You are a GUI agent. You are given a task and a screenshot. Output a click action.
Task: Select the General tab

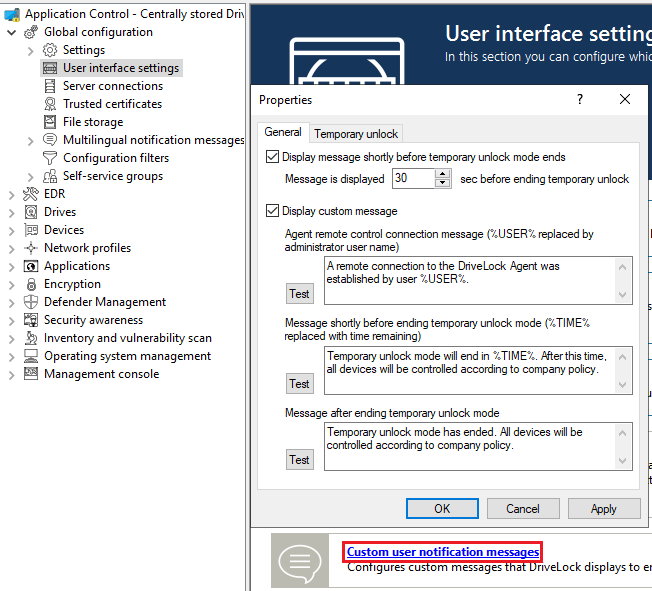283,132
